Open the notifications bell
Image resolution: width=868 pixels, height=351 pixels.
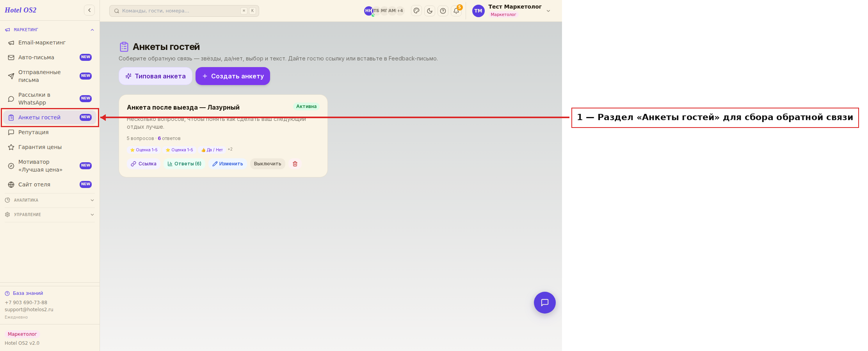pos(456,11)
